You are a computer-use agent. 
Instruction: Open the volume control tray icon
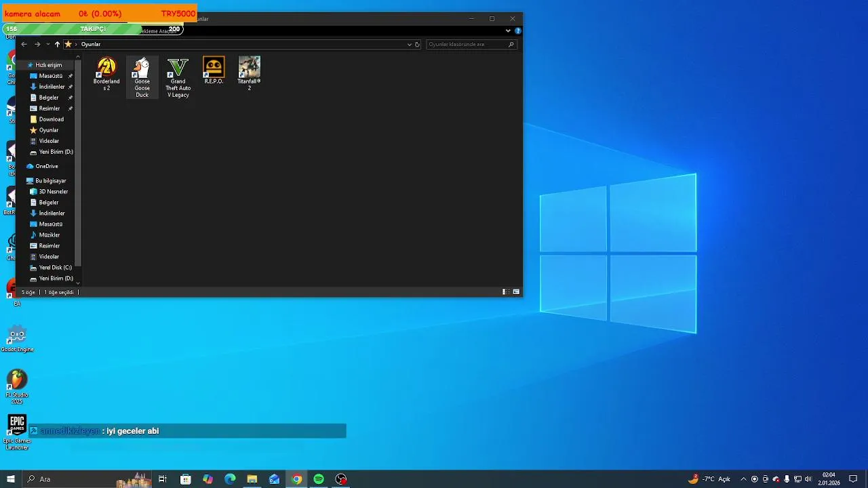(808, 479)
